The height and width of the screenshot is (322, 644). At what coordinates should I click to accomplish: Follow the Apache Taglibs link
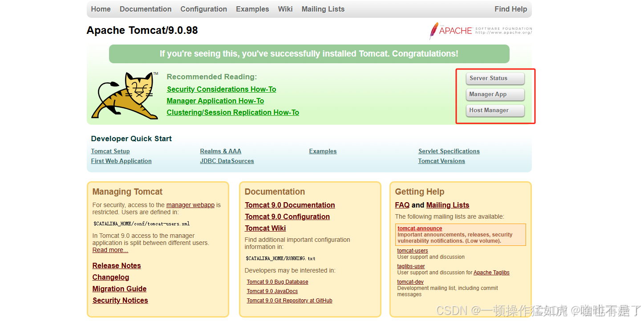491,273
